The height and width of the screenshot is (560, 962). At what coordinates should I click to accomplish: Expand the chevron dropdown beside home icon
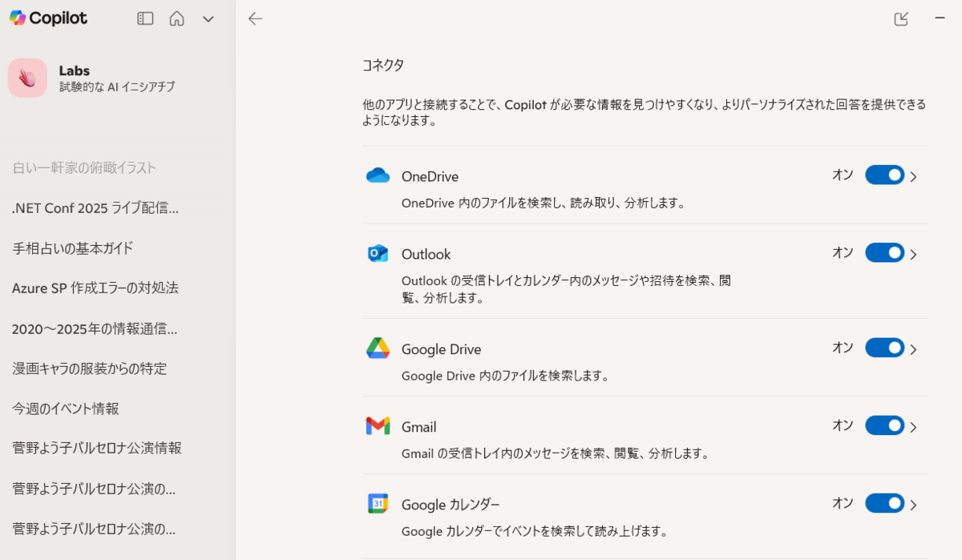pyautogui.click(x=208, y=19)
